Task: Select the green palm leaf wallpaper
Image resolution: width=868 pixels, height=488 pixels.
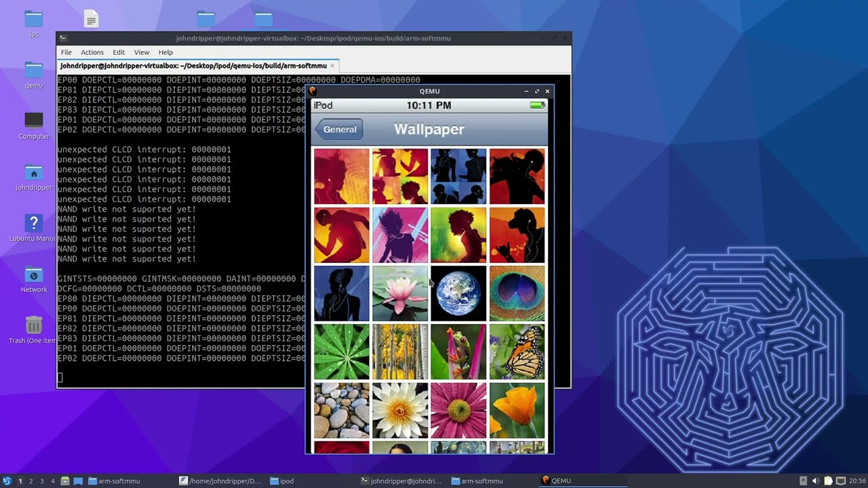Action: pos(342,352)
